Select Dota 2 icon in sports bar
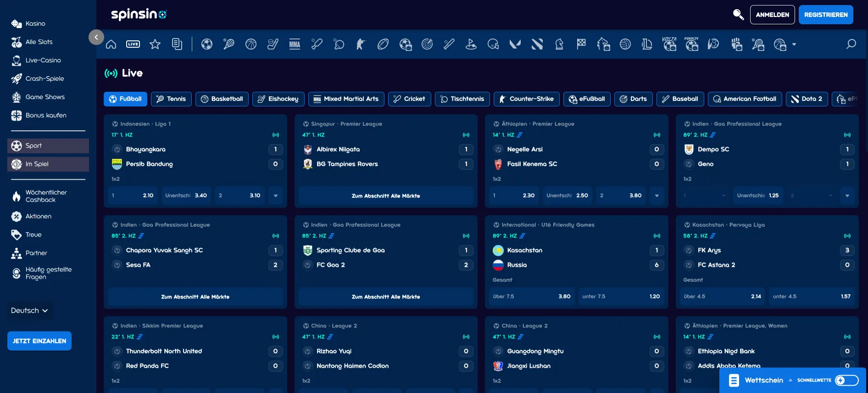868x393 pixels. coord(537,44)
